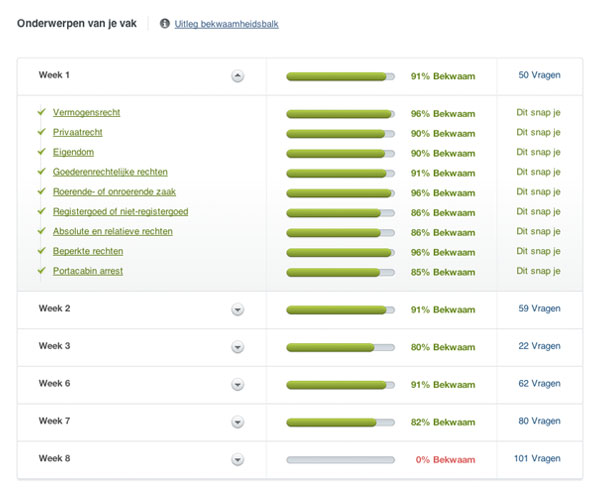Click the info icon beside Uitleg bekwaamheidsbalk
This screenshot has width=598, height=497.
[x=164, y=23]
